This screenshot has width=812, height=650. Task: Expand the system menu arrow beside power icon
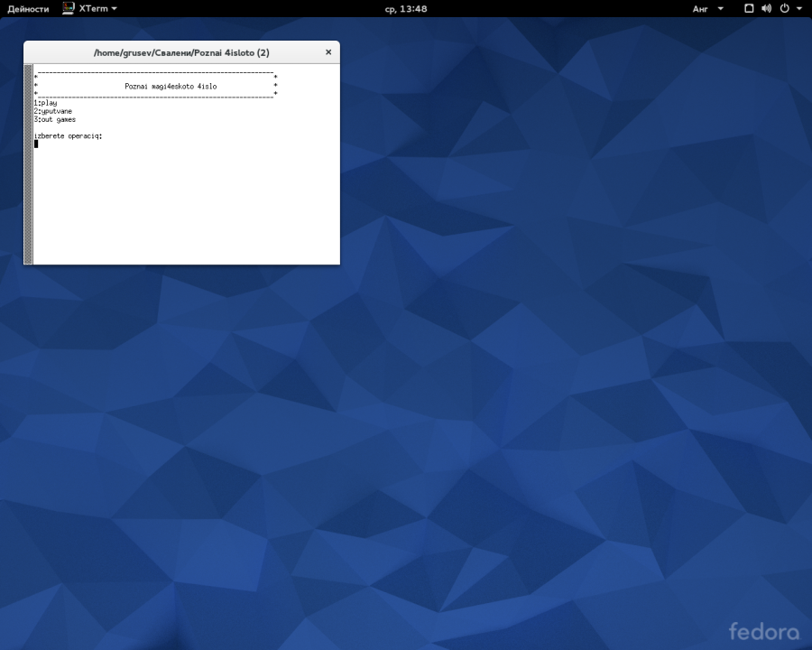pyautogui.click(x=799, y=9)
